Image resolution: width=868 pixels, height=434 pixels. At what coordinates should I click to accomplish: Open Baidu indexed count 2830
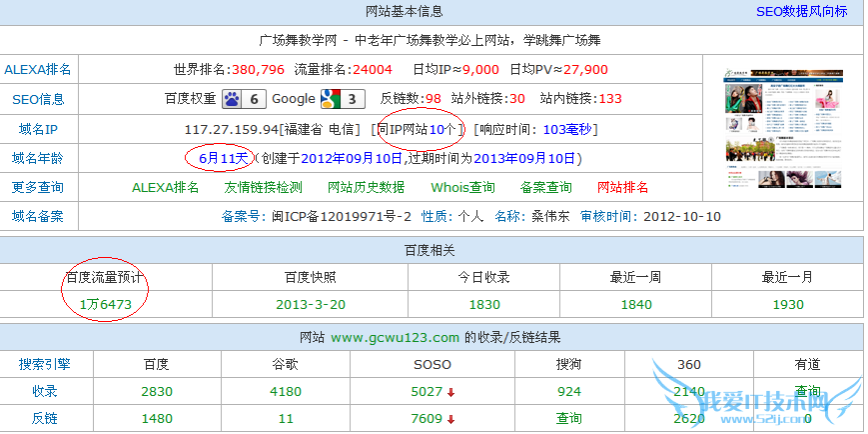(157, 391)
